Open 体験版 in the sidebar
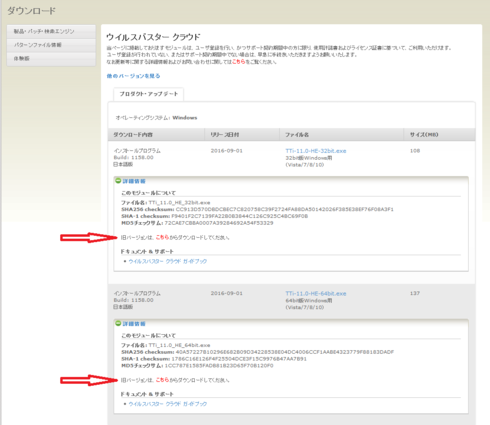 pyautogui.click(x=51, y=59)
